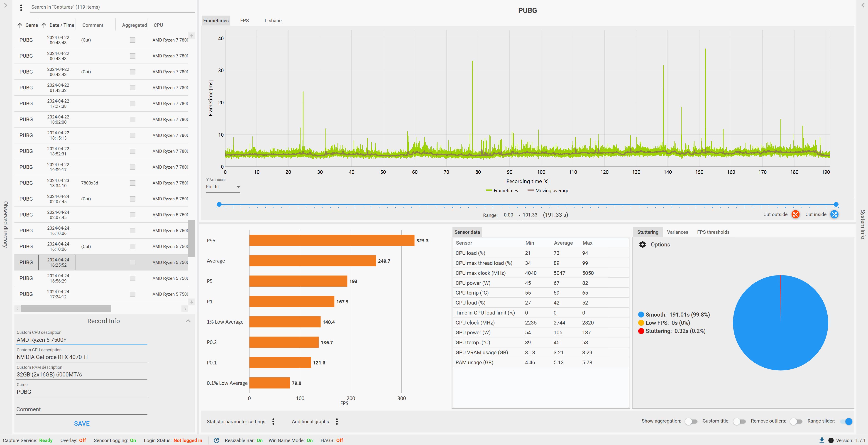Click the Stuttering 0.32s legend entry
Screen dimensions: 868x445
tap(672, 331)
